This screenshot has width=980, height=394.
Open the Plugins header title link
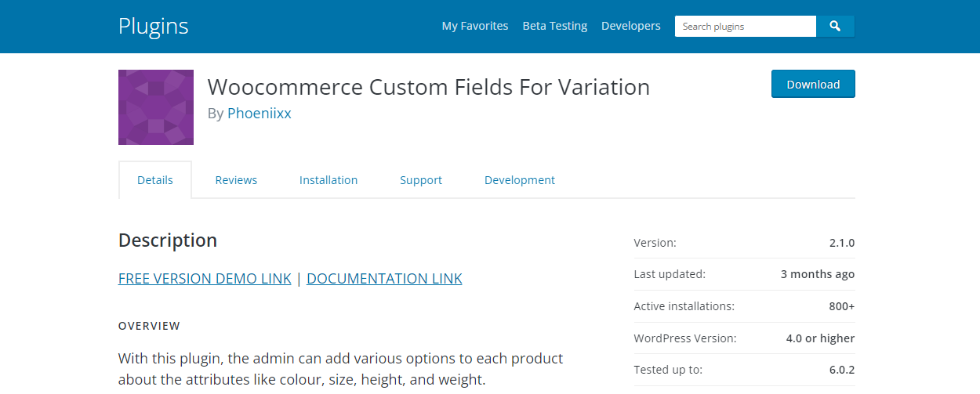tap(154, 26)
